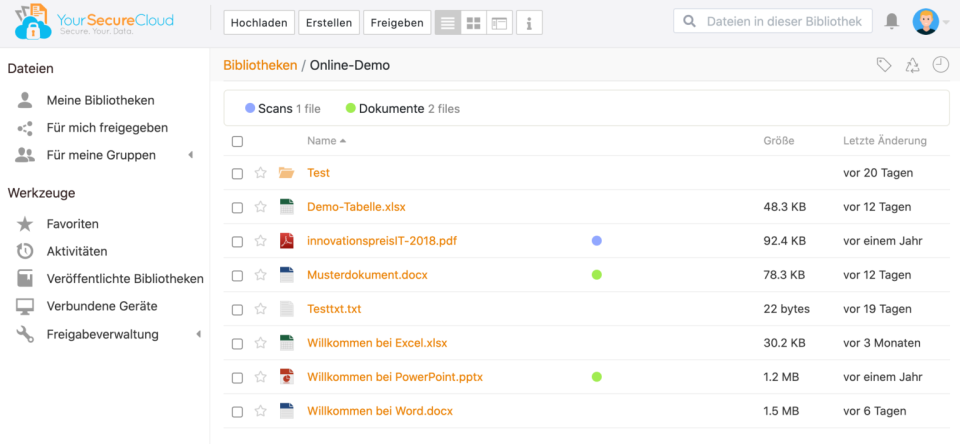Click the Hochladen button

coord(260,23)
